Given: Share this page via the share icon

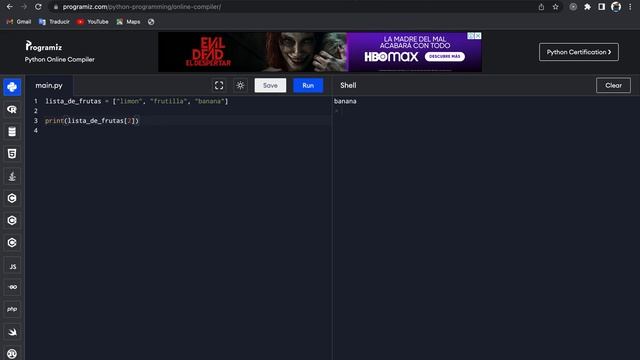Looking at the screenshot, I should (541, 7).
